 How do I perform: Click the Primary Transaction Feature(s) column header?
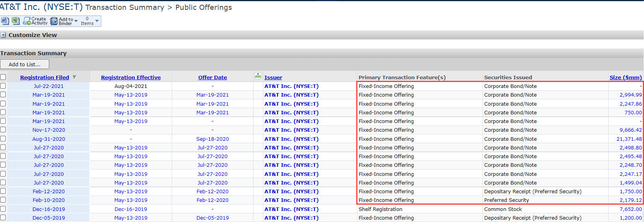pyautogui.click(x=402, y=77)
